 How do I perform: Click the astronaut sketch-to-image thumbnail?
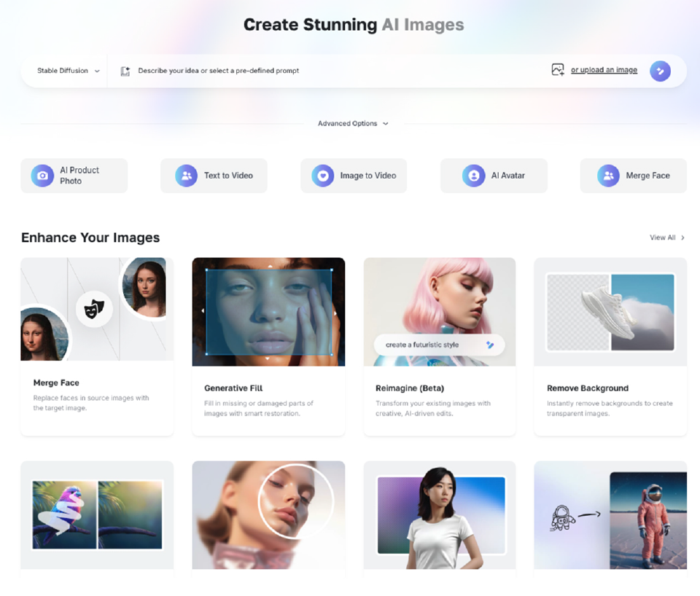610,515
